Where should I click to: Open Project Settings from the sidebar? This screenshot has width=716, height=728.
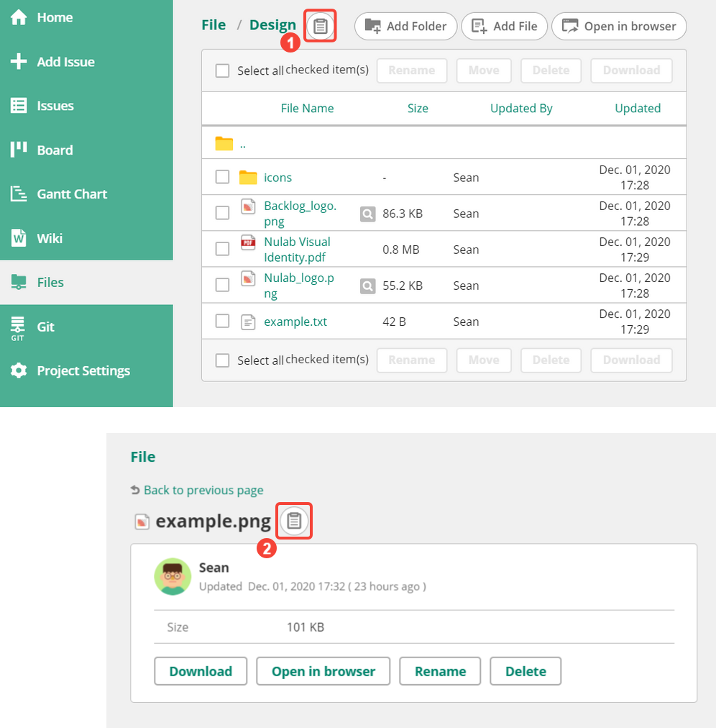coord(83,371)
